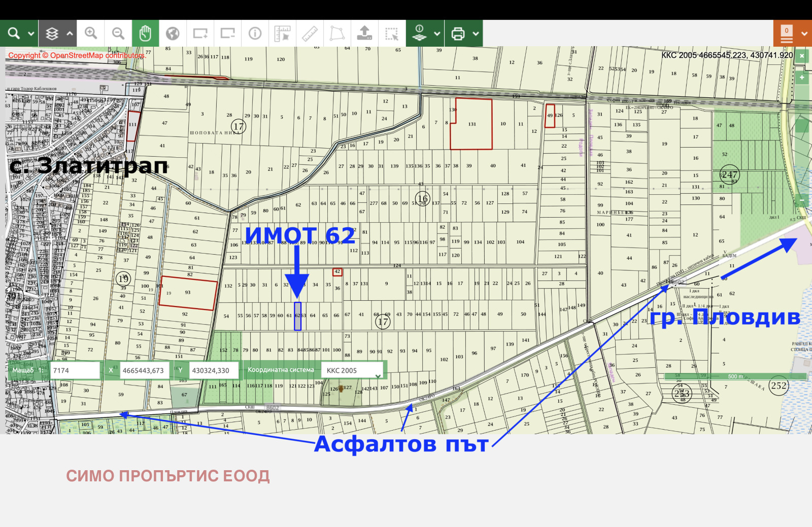Click the X coordinate input field

point(144,370)
